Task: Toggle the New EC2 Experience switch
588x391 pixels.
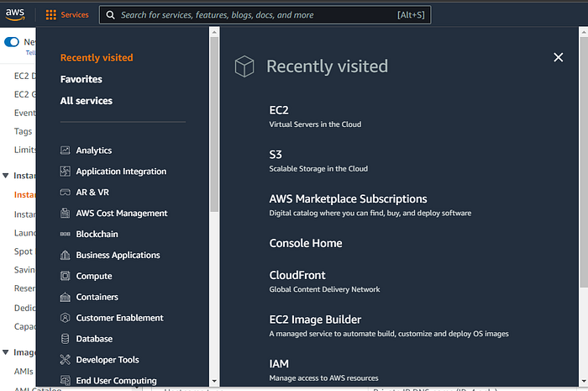Action: point(12,41)
